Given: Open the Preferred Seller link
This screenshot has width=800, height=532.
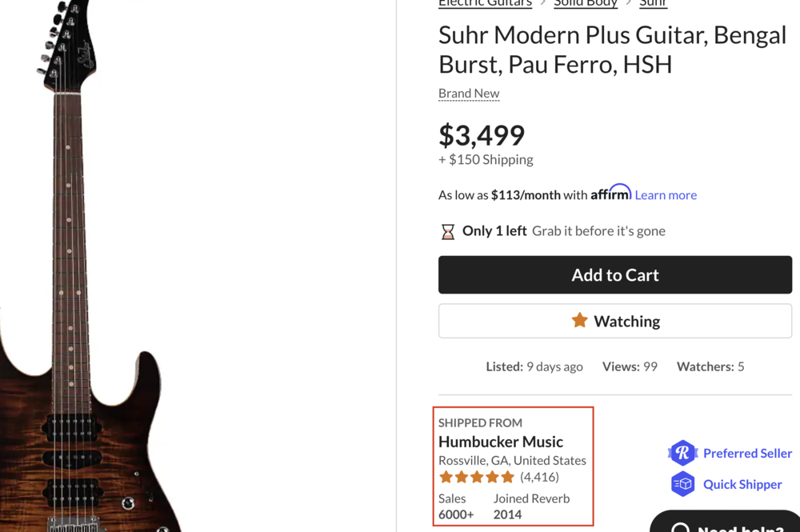Looking at the screenshot, I should click(747, 454).
